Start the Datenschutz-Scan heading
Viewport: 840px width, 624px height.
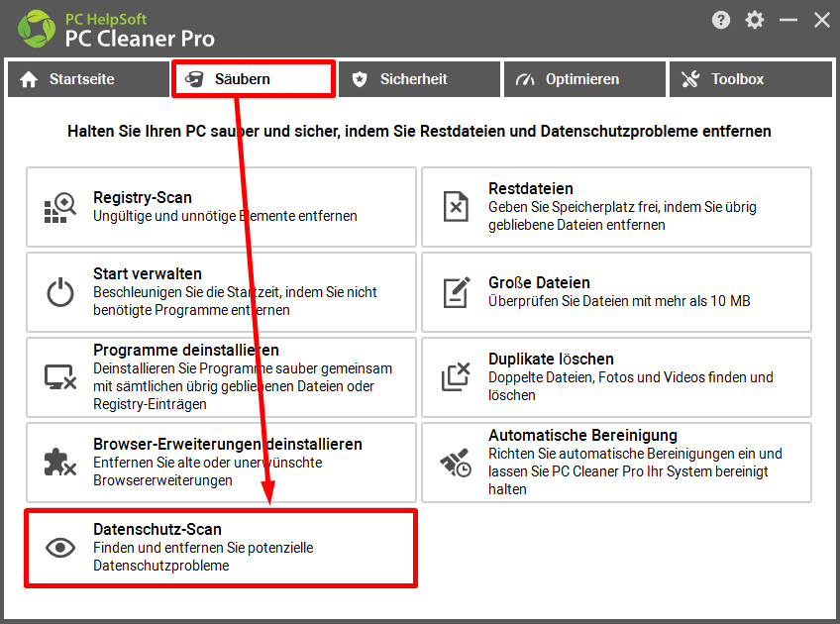(x=157, y=529)
